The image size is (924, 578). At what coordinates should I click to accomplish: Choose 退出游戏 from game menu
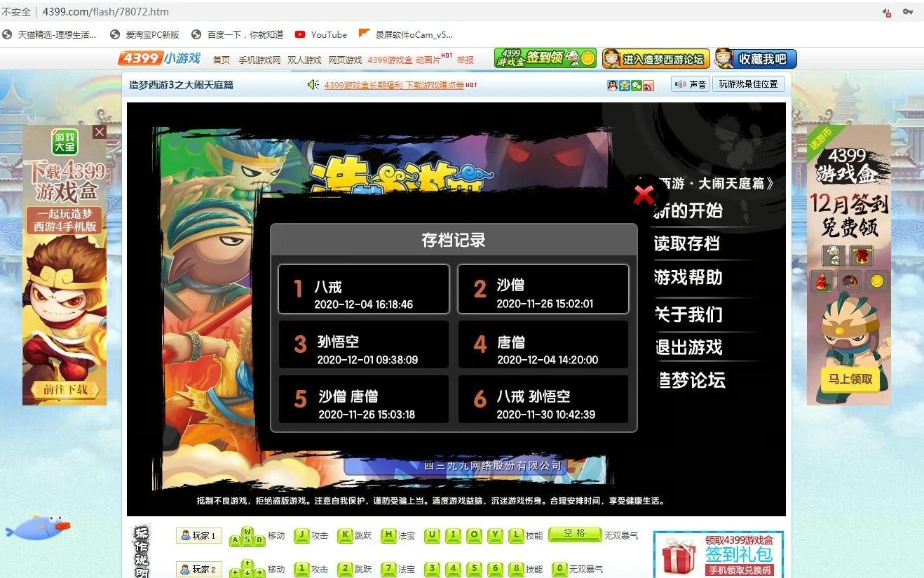[x=688, y=347]
